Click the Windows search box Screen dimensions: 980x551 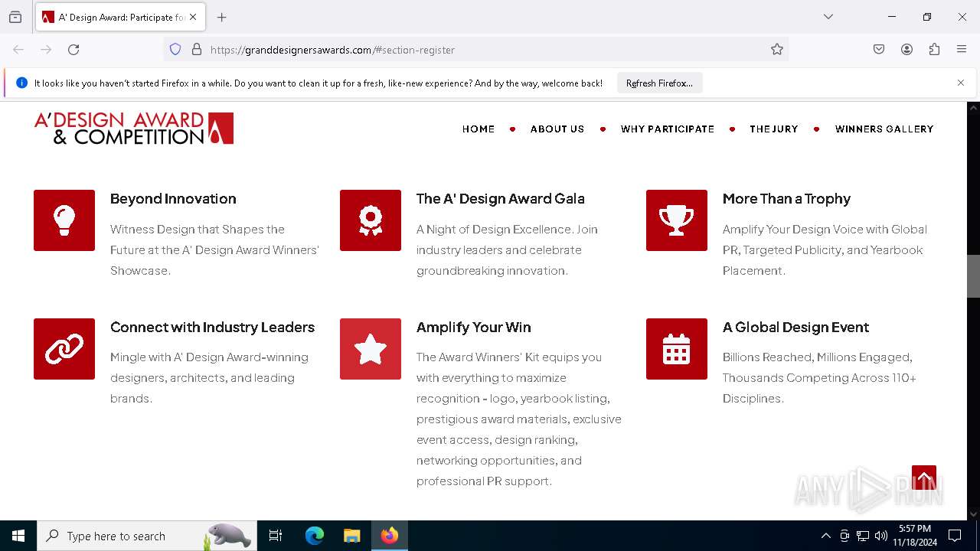(145, 536)
